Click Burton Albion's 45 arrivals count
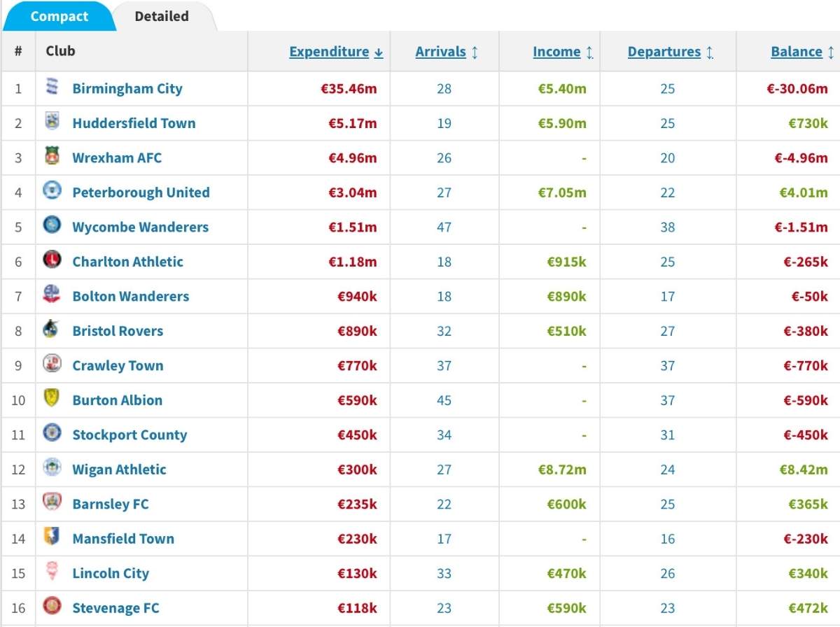Image resolution: width=840 pixels, height=627 pixels. [x=444, y=400]
